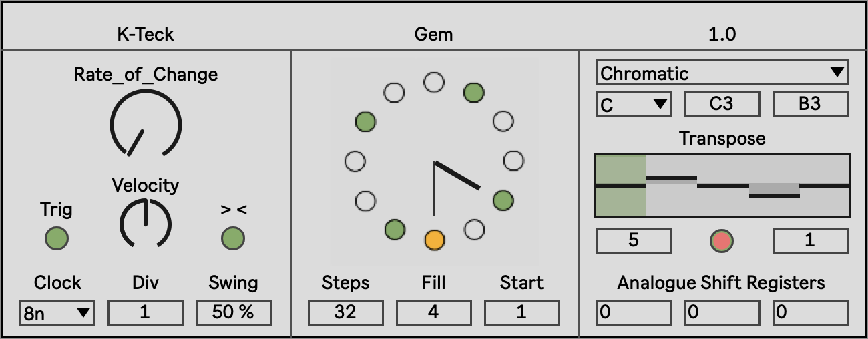This screenshot has width=868, height=339.
Task: Adjust the Velocity knob
Action: click(x=146, y=223)
